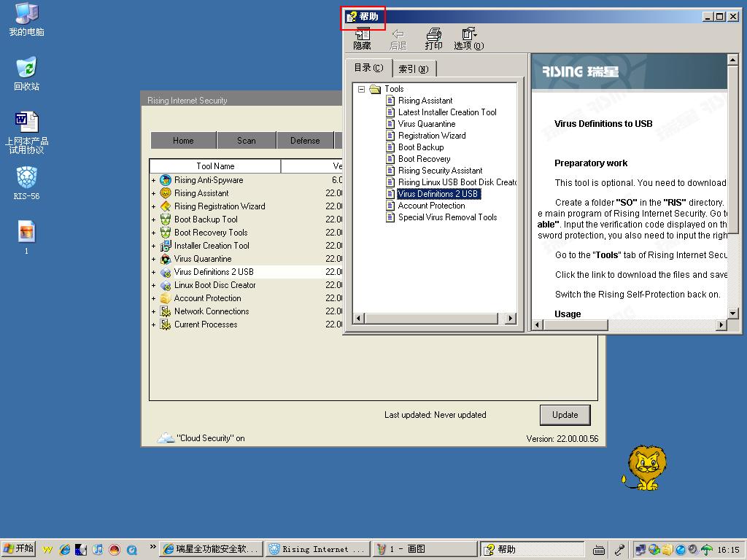Screen dimensions: 747x560
Task: Open the Index (索引) tab in Help
Action: 414,69
